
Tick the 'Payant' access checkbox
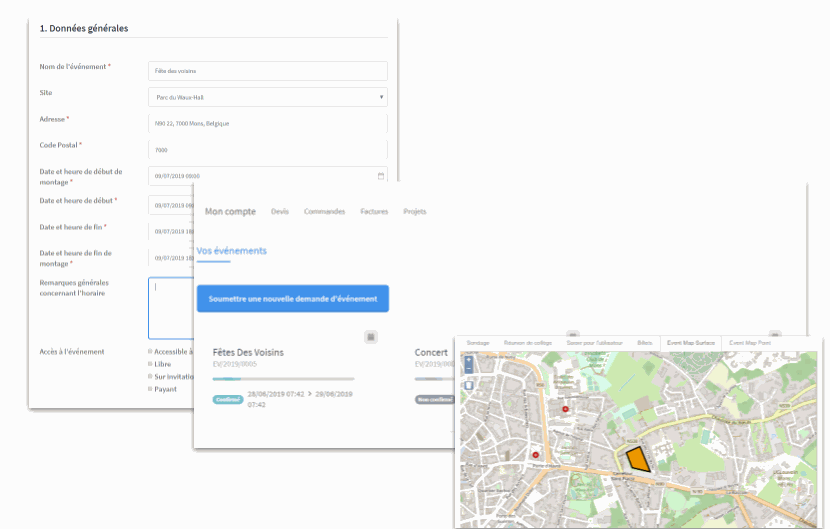pyautogui.click(x=150, y=389)
